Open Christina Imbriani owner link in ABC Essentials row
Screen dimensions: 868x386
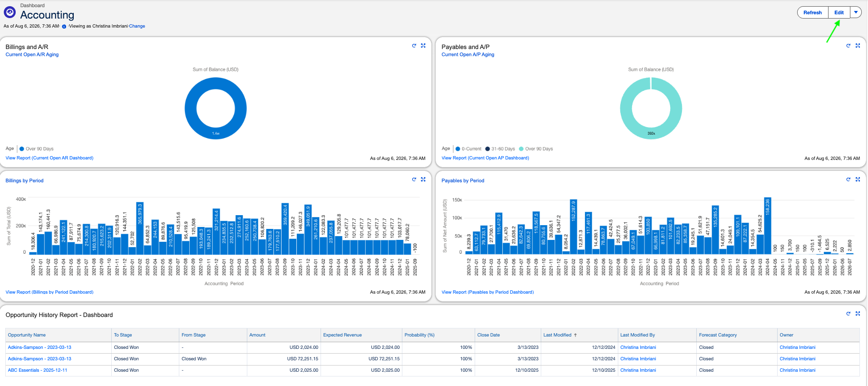[x=797, y=370]
